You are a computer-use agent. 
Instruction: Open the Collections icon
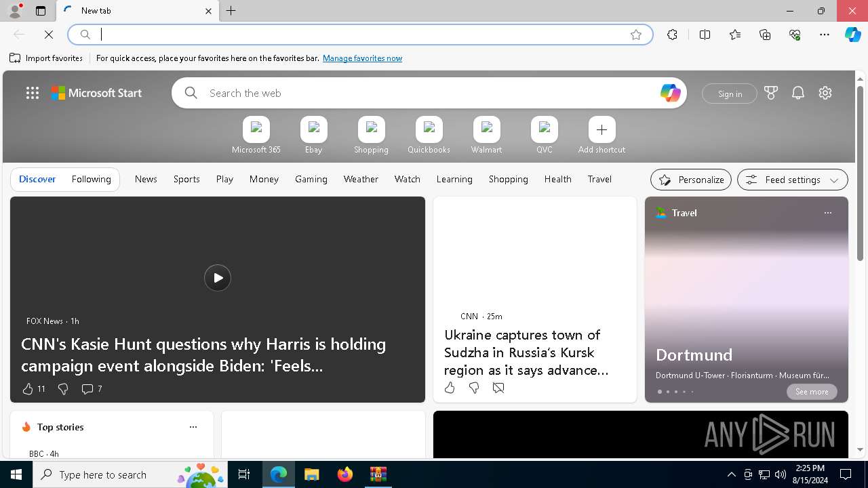pyautogui.click(x=765, y=35)
